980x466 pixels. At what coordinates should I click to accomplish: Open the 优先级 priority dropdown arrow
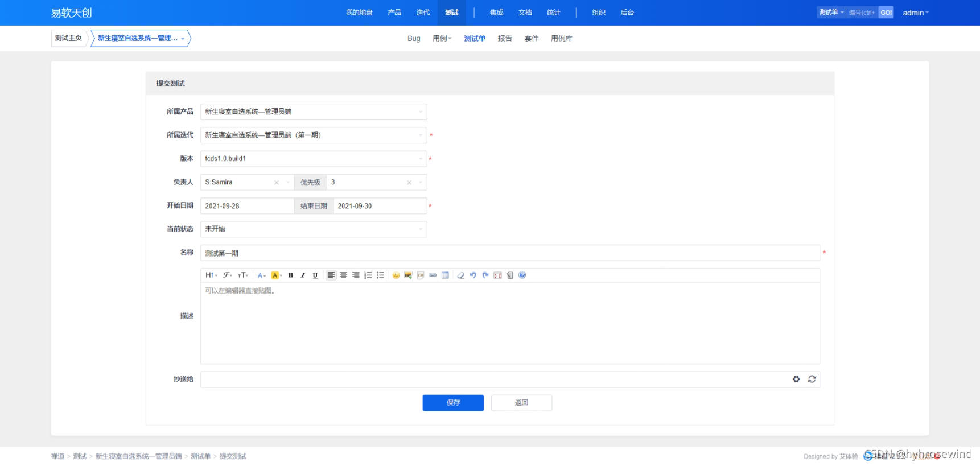421,183
